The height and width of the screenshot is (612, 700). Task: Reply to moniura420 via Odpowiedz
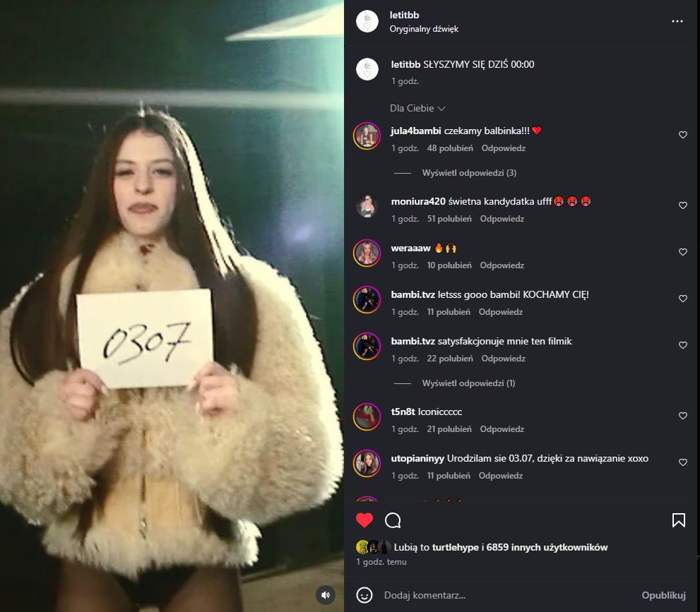click(x=502, y=219)
